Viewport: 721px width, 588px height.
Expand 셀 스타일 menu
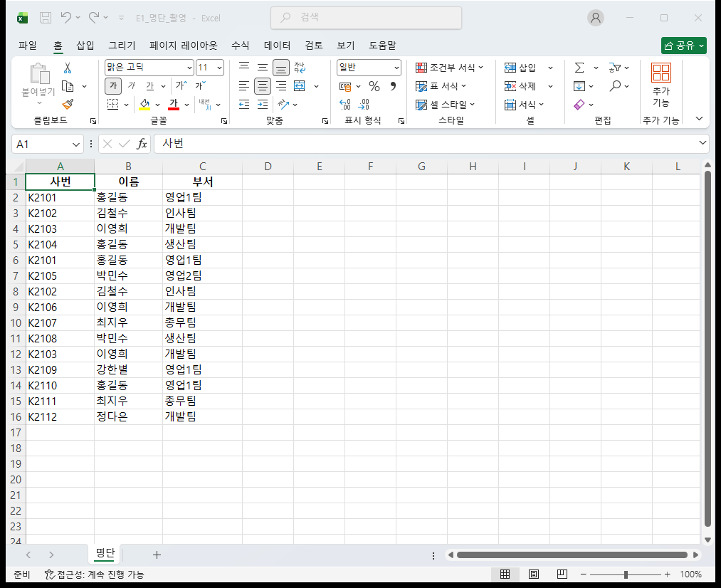pos(445,105)
